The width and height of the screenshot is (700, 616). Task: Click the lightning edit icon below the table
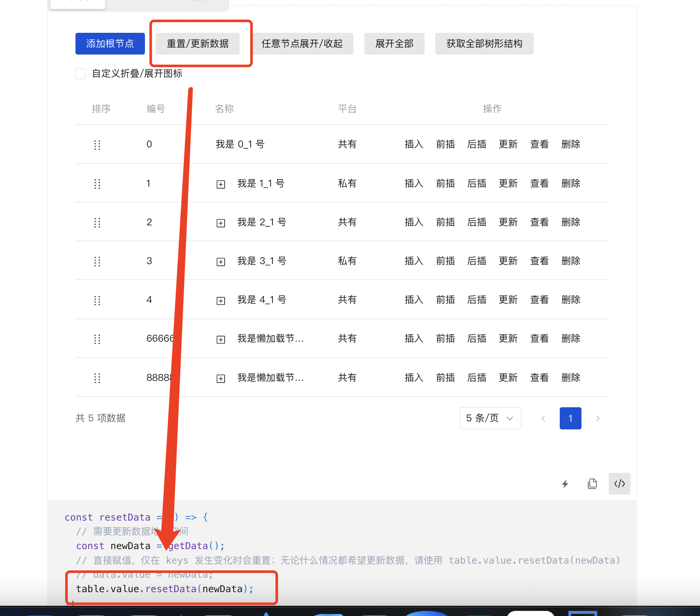[x=565, y=484]
